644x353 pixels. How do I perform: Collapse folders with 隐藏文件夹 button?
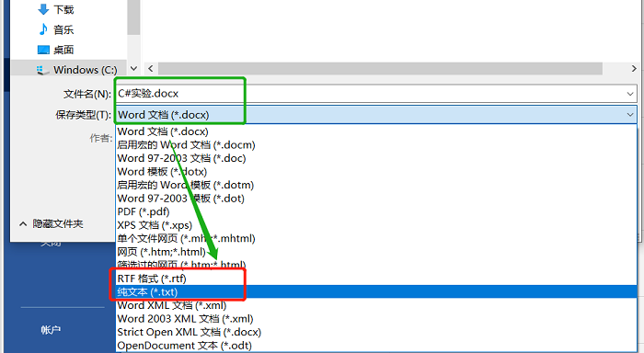click(x=51, y=223)
